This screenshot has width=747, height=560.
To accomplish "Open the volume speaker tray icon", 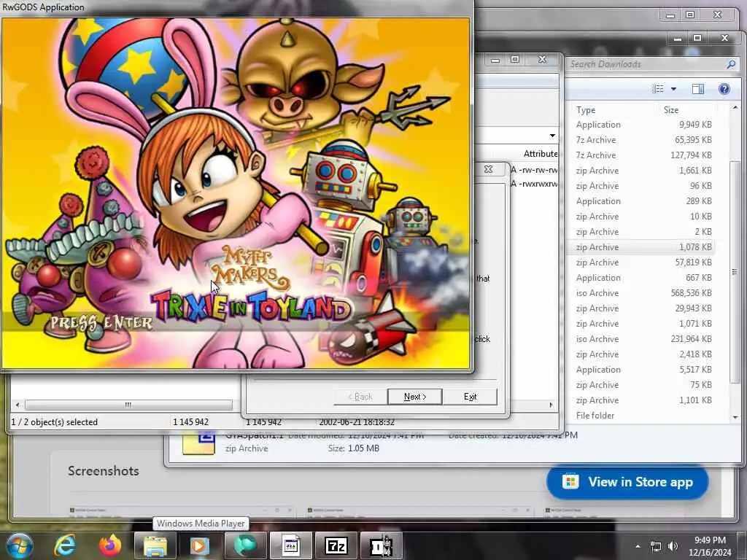I will coord(673,547).
